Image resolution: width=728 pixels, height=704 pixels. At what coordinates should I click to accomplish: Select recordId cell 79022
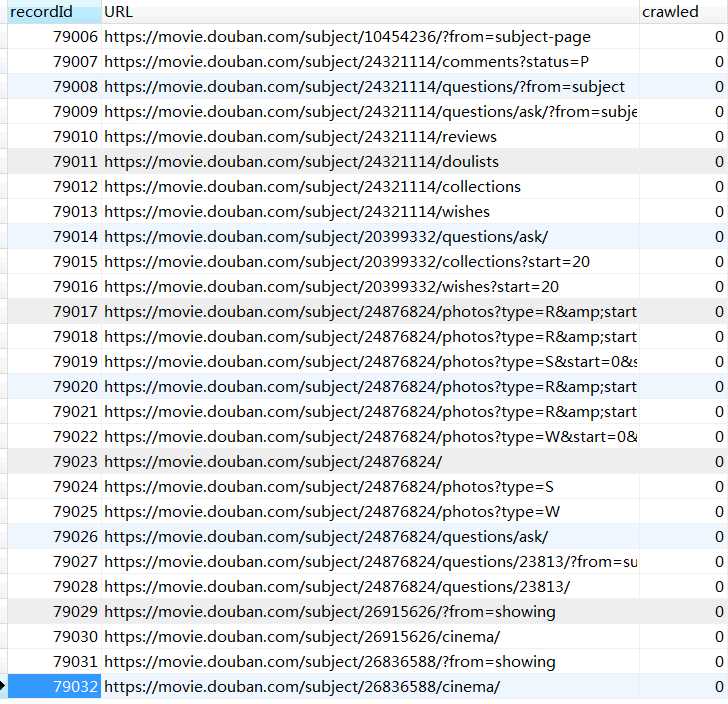(54, 437)
